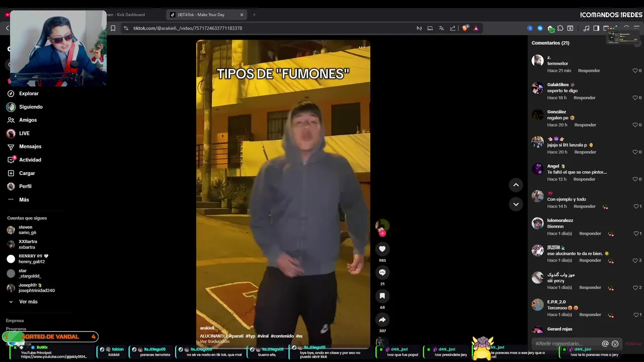Image resolution: width=644 pixels, height=362 pixels.
Task: Open Galaktikos commenter avatar
Action: pos(538,88)
